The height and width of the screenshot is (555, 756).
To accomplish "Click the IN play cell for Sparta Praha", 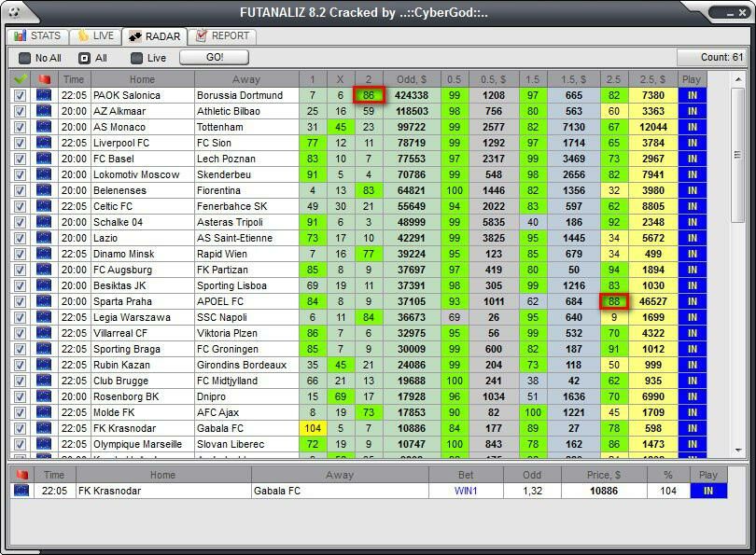I will [693, 301].
